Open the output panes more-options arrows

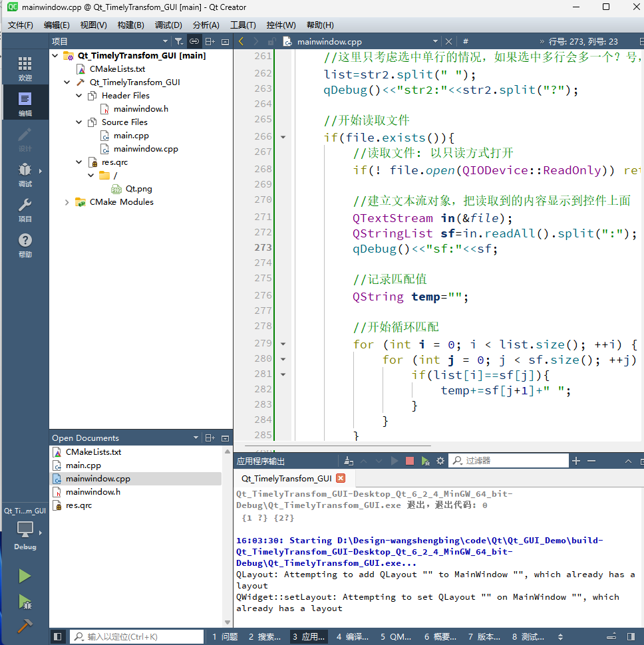click(560, 637)
